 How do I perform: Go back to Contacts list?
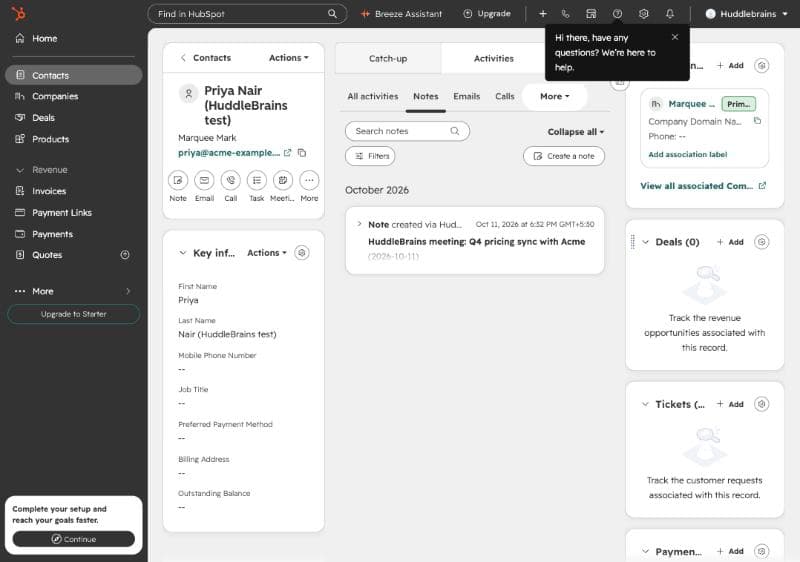[x=206, y=58]
